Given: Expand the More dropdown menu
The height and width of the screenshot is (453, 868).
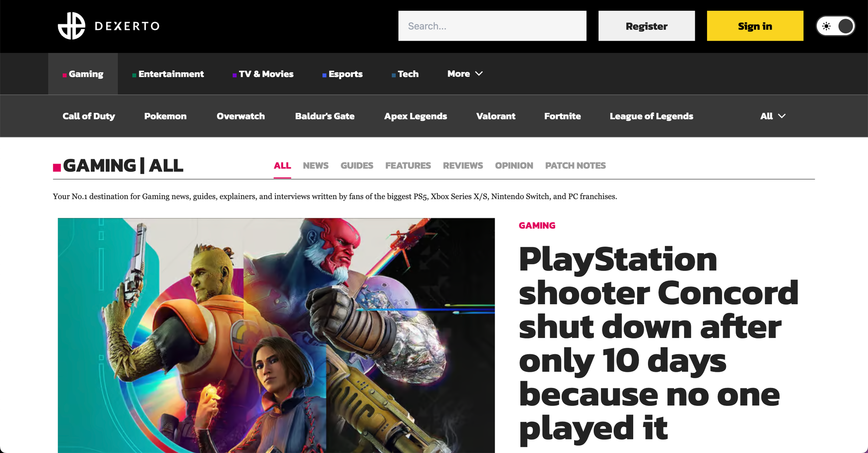Looking at the screenshot, I should pos(465,74).
